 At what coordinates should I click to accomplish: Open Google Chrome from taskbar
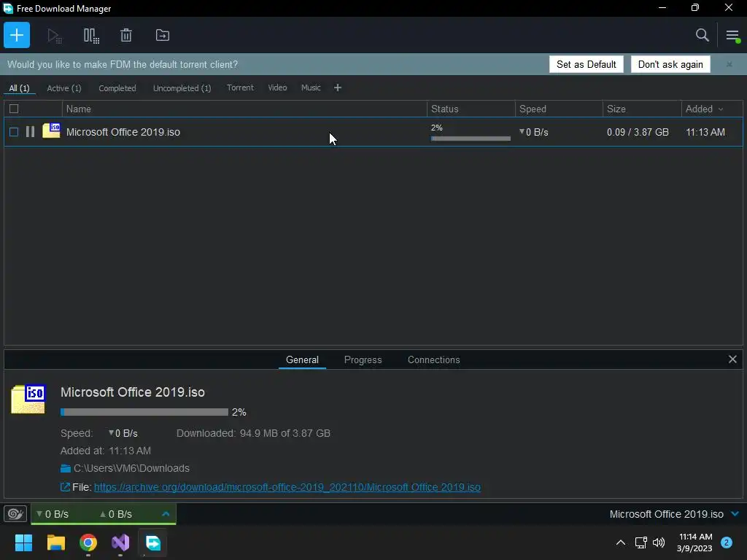coord(88,542)
